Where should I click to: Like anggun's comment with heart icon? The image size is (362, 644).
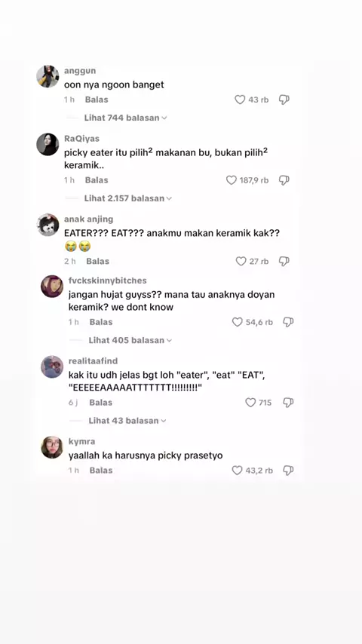tap(240, 100)
